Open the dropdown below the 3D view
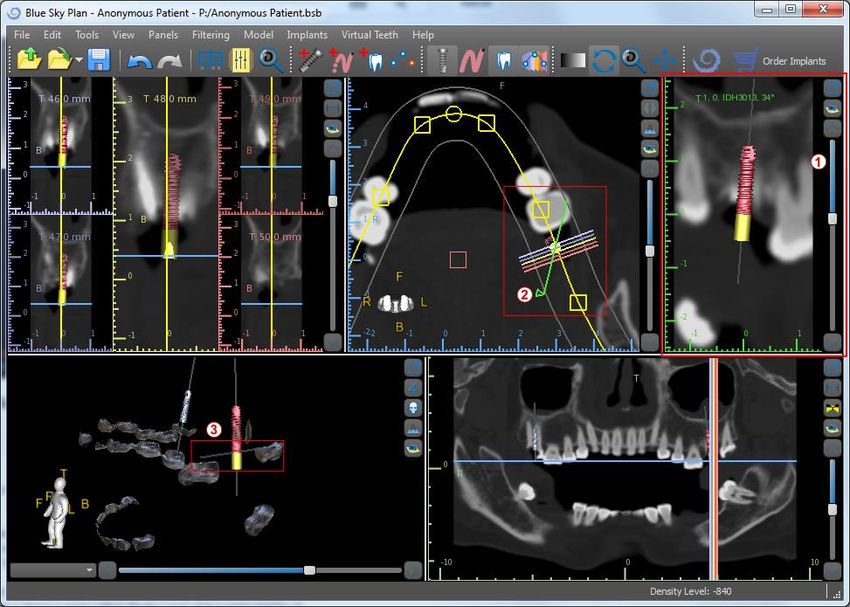The image size is (850, 607). point(53,570)
